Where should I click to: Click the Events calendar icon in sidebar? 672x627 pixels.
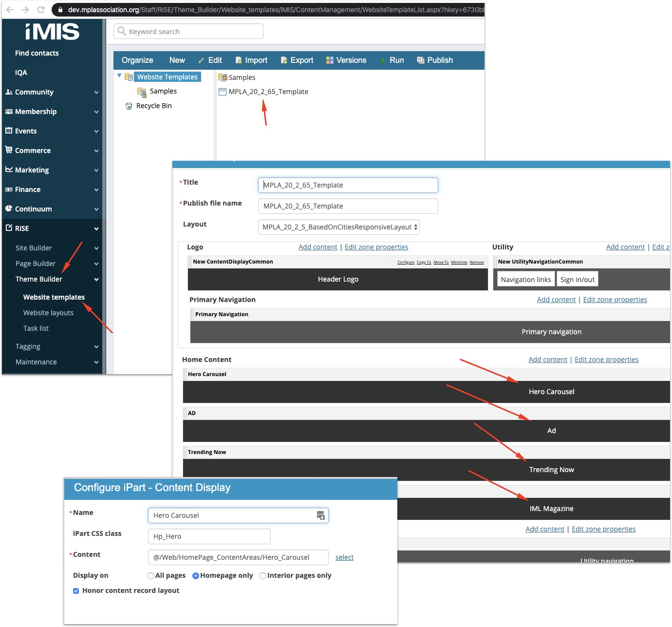click(x=9, y=131)
